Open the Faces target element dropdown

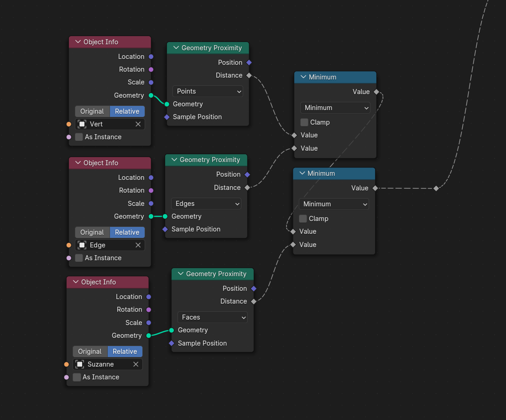coord(213,317)
